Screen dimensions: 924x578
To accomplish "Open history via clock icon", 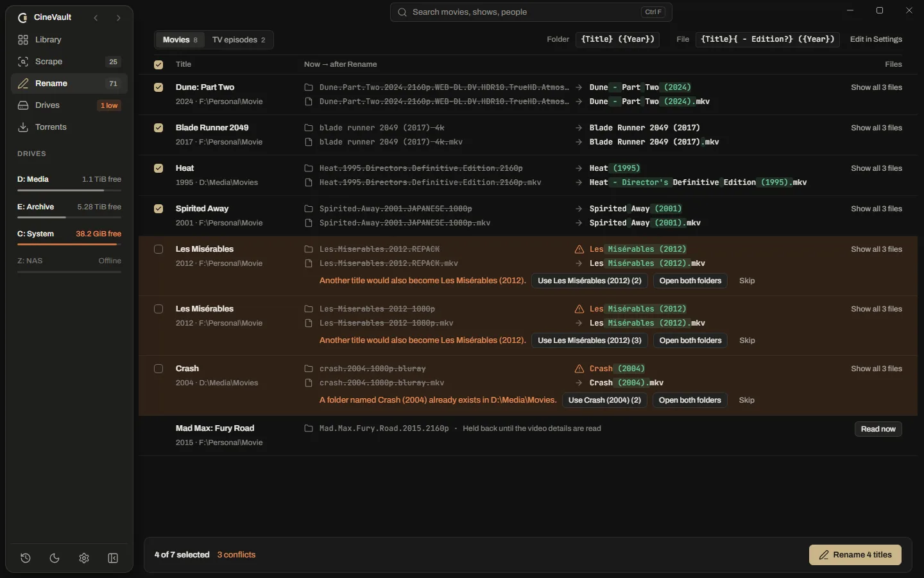I will pyautogui.click(x=25, y=558).
